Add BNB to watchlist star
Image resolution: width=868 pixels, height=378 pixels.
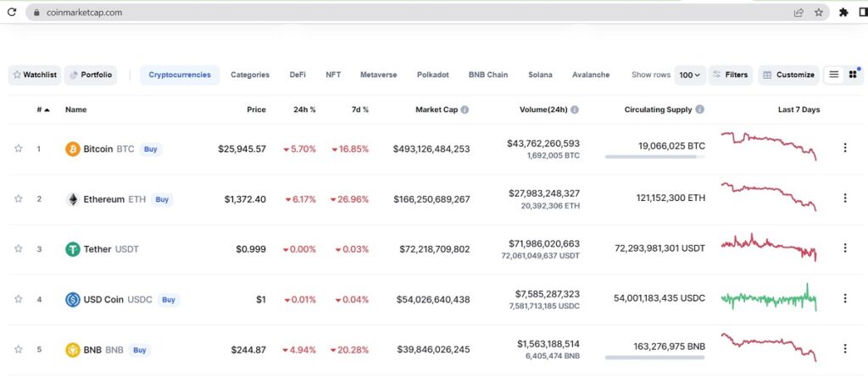click(x=19, y=349)
